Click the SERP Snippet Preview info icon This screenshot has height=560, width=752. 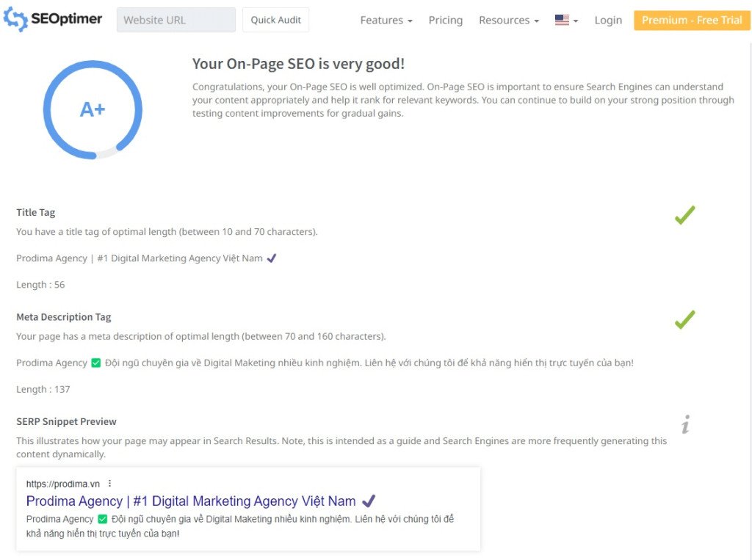click(686, 424)
